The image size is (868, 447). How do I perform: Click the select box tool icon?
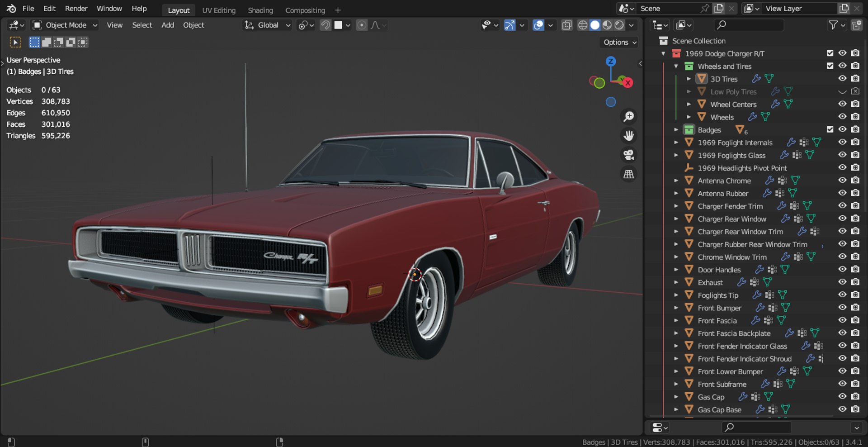tap(15, 43)
